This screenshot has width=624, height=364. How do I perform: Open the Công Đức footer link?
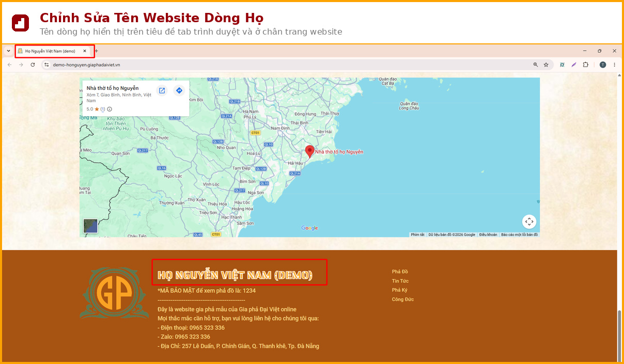pyautogui.click(x=403, y=299)
